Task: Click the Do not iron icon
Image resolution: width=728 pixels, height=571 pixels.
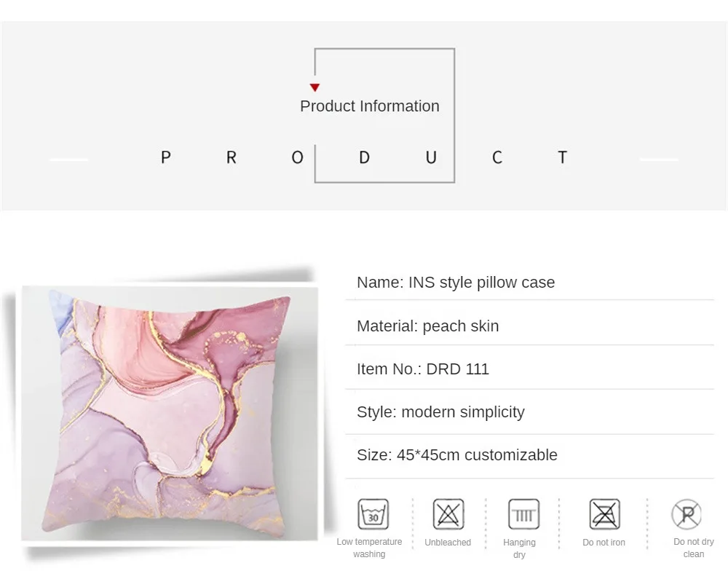Action: click(x=604, y=514)
